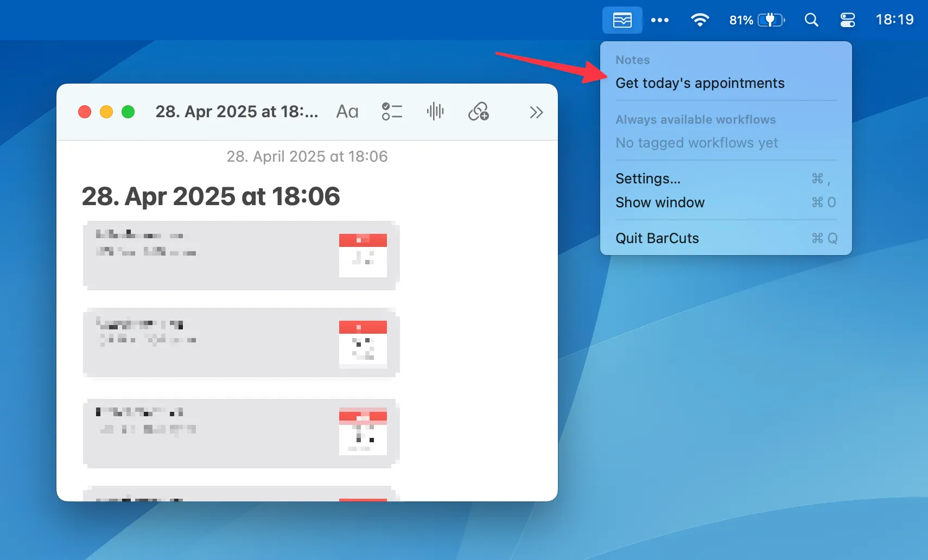Open Settings from the BarCuts menu
This screenshot has height=560, width=928.
click(649, 178)
